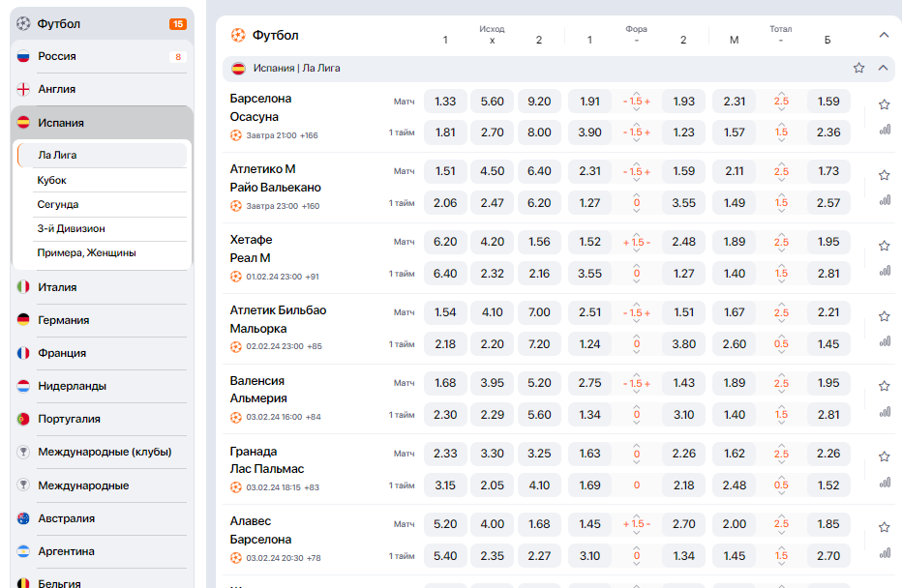Image resolution: width=902 pixels, height=588 pixels.
Task: Click the Spain flag in Ла Лига header
Action: (x=238, y=69)
